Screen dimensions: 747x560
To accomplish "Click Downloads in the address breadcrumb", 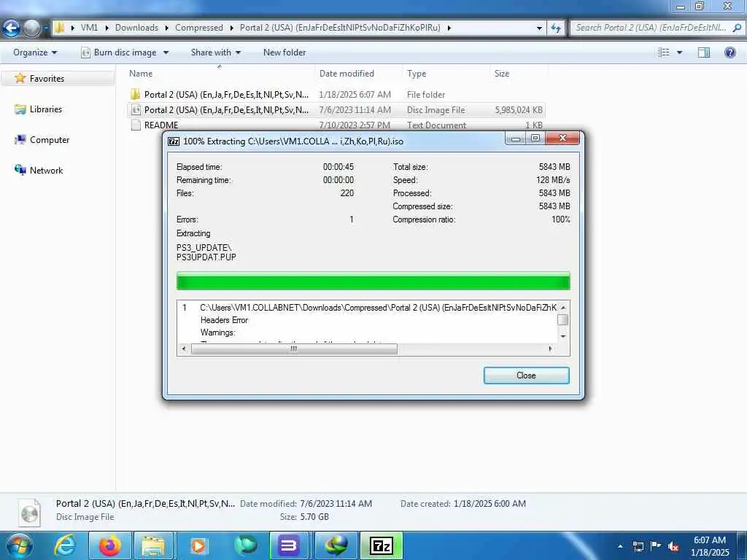I will [136, 28].
